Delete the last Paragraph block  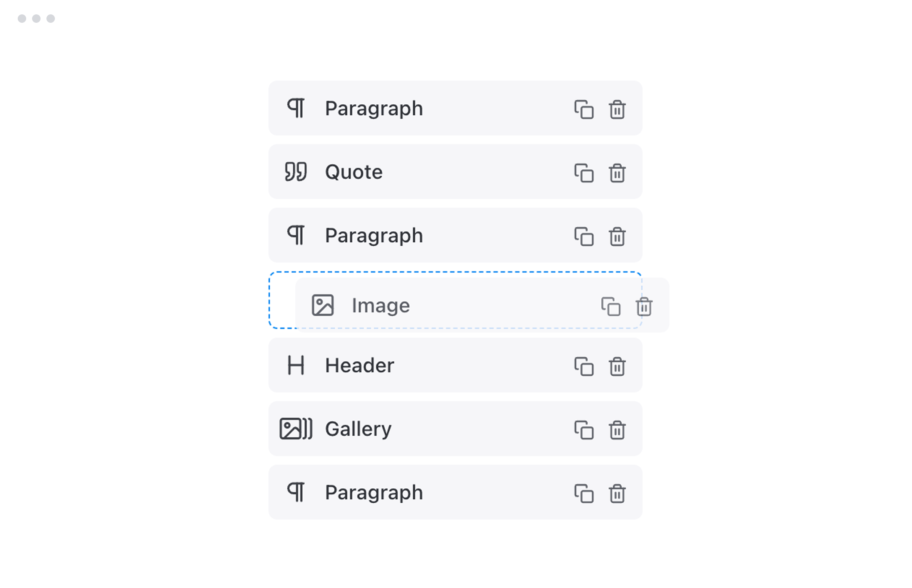coord(617,493)
